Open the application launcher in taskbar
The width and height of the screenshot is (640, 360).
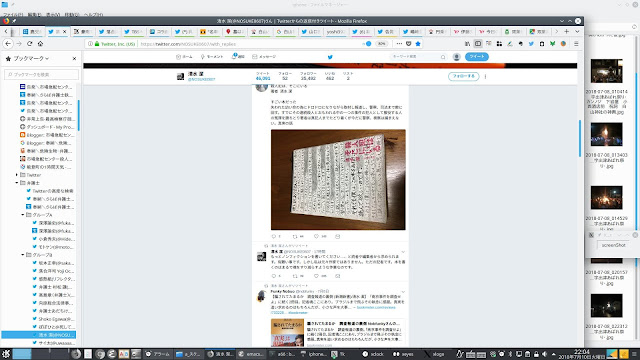[x=6, y=354]
